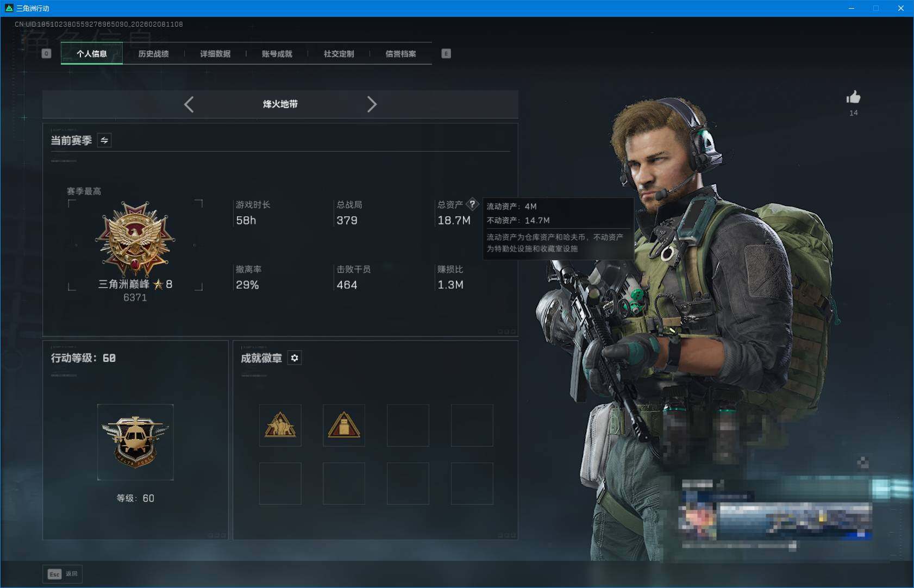Click the 总战局 value 379
This screenshot has height=588, width=914.
[347, 220]
